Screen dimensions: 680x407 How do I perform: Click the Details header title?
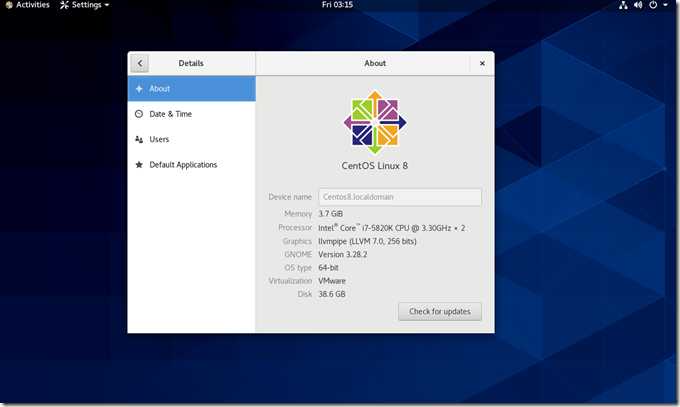click(191, 63)
